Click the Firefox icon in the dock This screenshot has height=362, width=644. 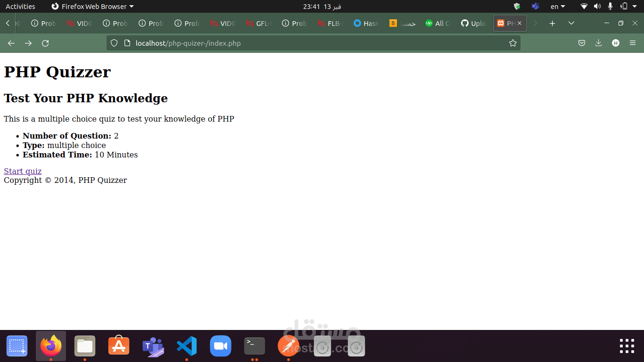(x=51, y=346)
